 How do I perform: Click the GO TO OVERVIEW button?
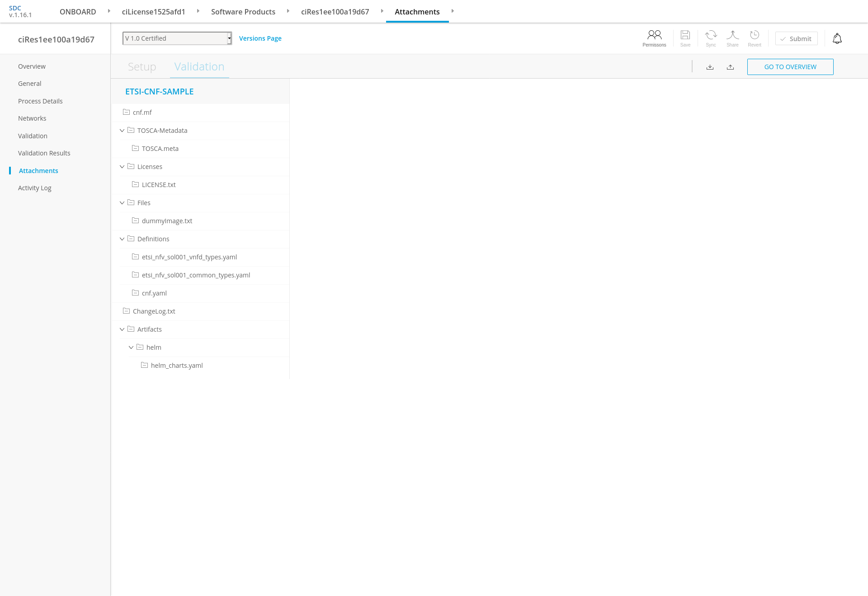tap(790, 67)
